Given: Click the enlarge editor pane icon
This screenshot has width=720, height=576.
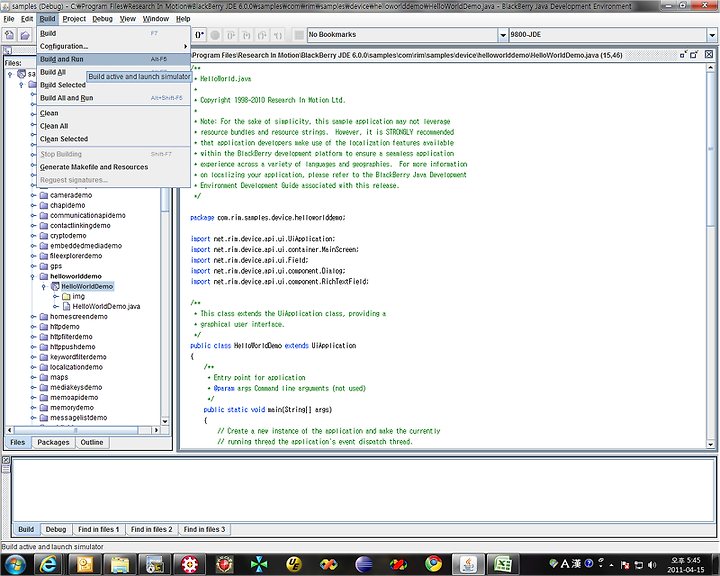Looking at the screenshot, I should [694, 55].
